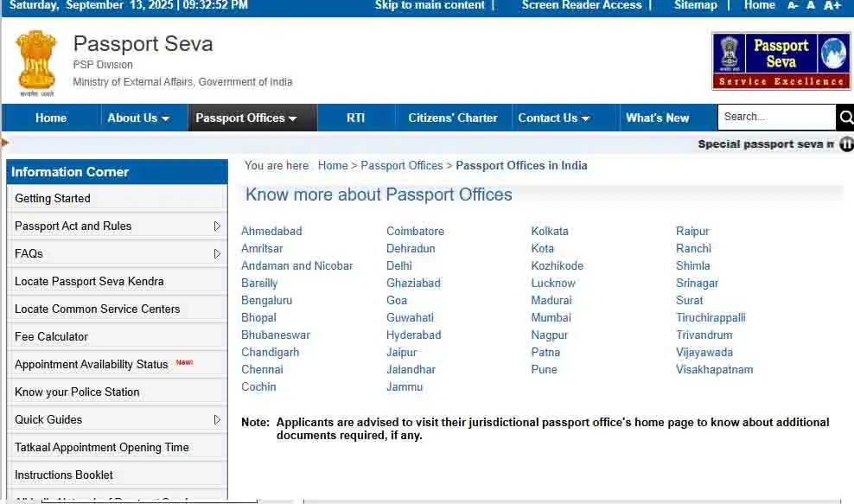
Task: Expand the Quick Guides sidebar submenu
Action: [x=217, y=420]
